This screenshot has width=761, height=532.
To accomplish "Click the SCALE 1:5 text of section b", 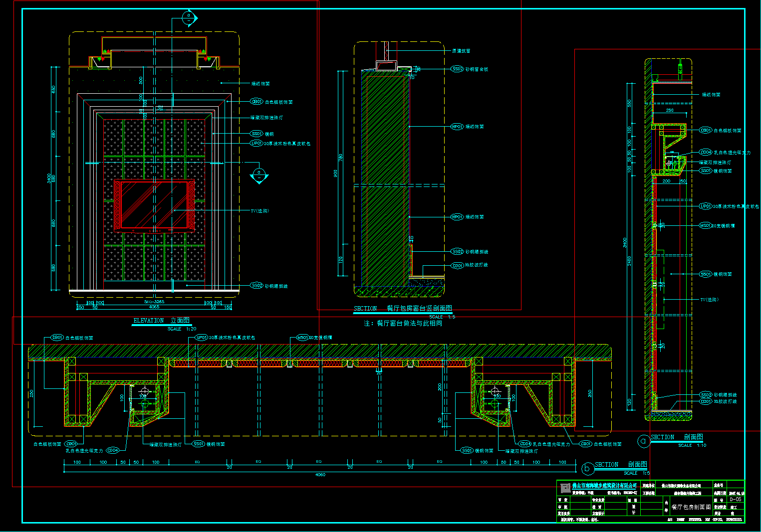I will (637, 473).
